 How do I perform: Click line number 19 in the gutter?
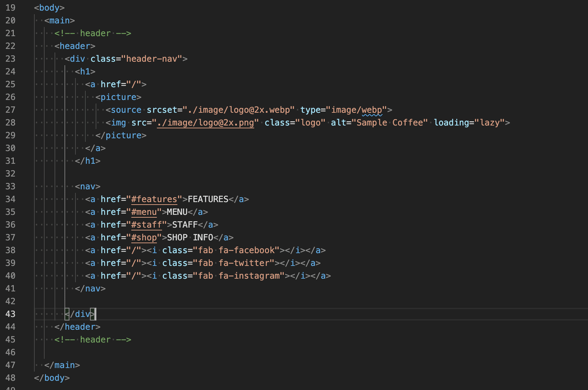(10, 8)
